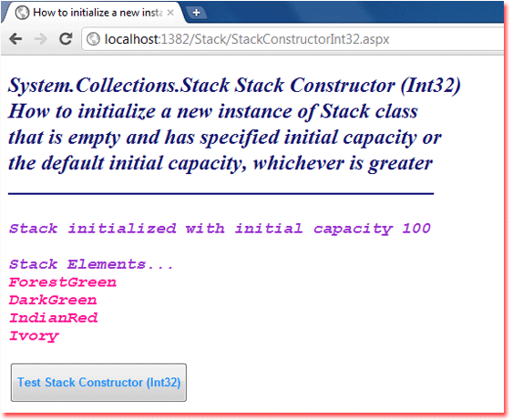This screenshot has width=513, height=420.
Task: Click the 'IndianRed' stack element text
Action: [x=54, y=318]
